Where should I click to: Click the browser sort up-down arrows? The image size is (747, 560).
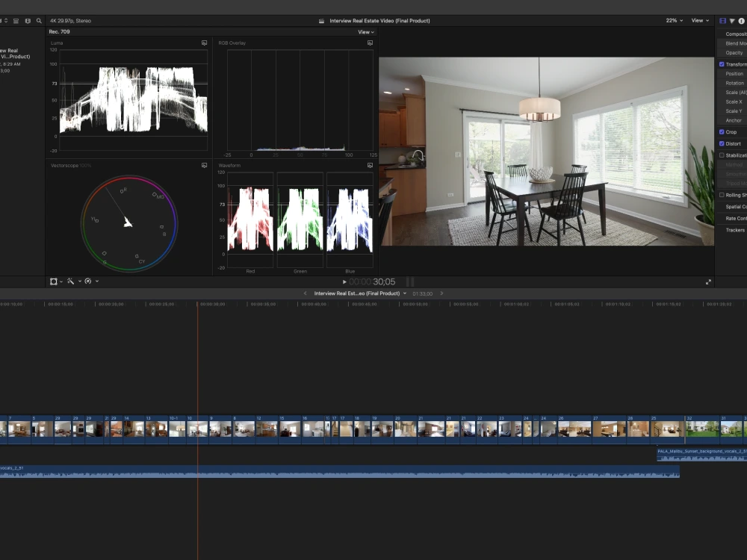pyautogui.click(x=6, y=21)
